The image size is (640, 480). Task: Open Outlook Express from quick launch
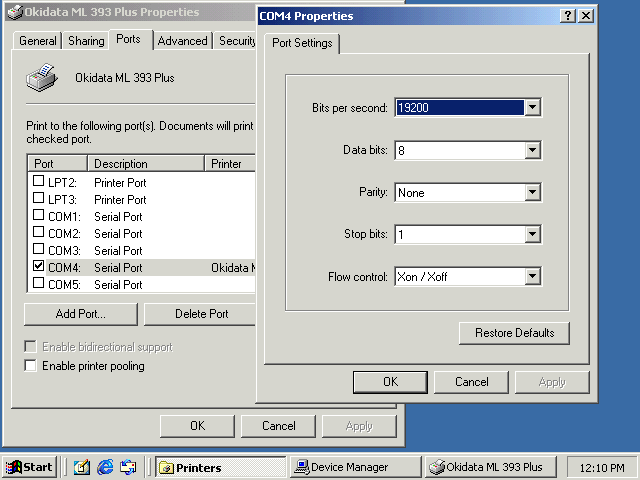pyautogui.click(x=127, y=467)
